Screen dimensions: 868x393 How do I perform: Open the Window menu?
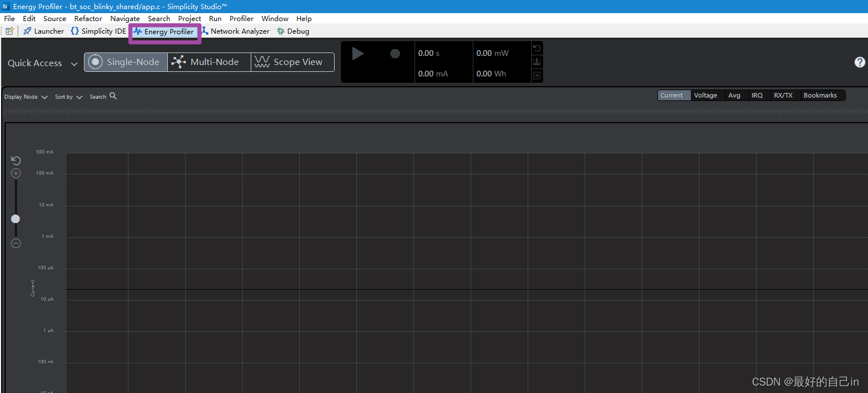(x=275, y=19)
